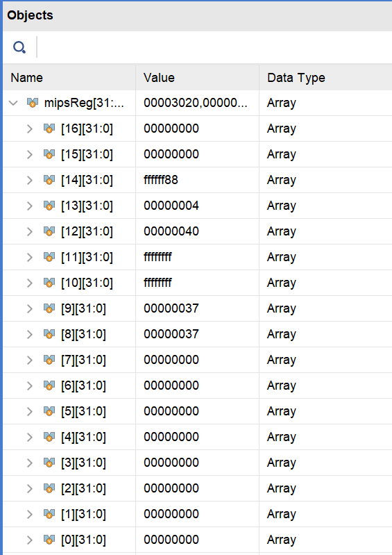Click the value 00000040
392x555 pixels.
(171, 231)
